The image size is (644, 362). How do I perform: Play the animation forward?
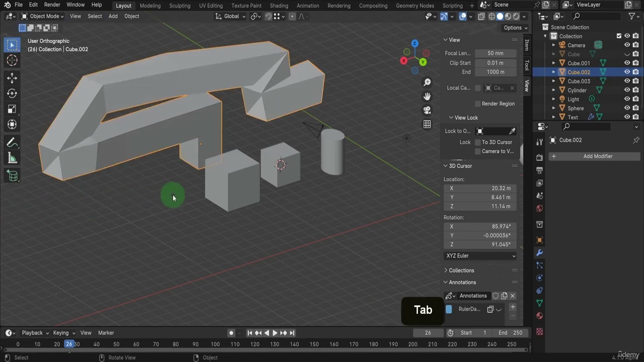point(275,333)
